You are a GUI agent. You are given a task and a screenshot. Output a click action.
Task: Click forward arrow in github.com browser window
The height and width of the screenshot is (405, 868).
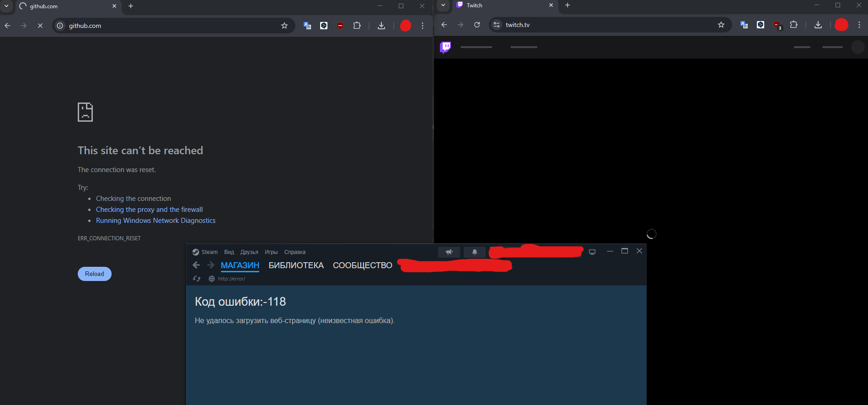click(24, 26)
